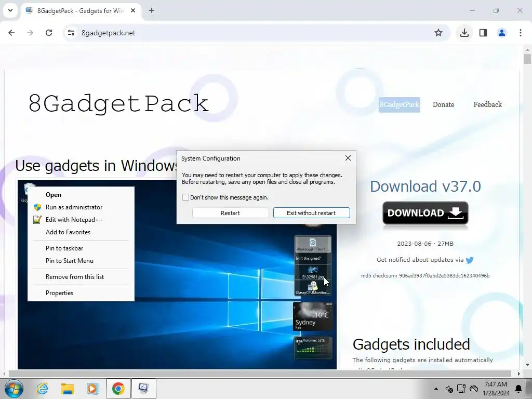The height and width of the screenshot is (399, 532).
Task: Click the md5 checksum text
Action: [425, 275]
